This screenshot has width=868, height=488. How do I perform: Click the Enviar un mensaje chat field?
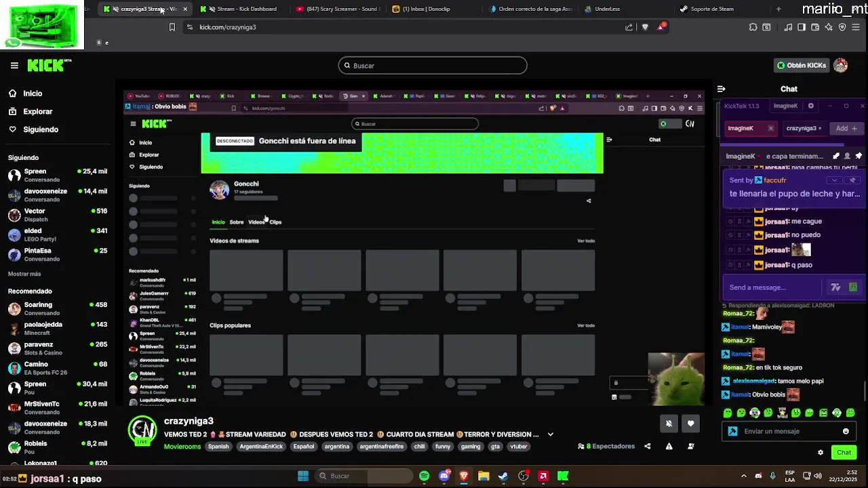(789, 431)
